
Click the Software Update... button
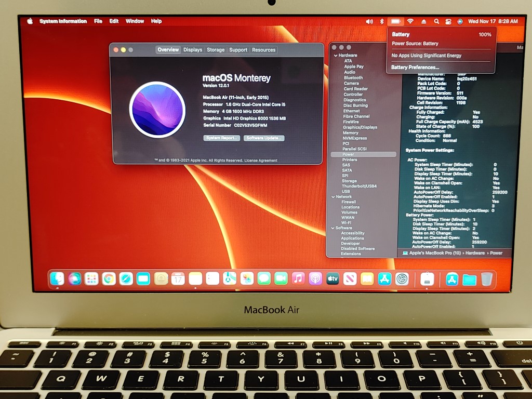pyautogui.click(x=264, y=138)
